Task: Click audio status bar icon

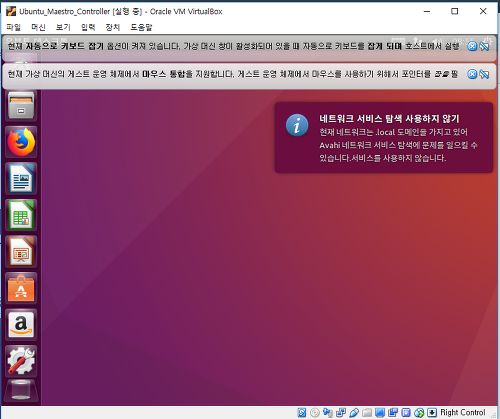Action: 328,413
